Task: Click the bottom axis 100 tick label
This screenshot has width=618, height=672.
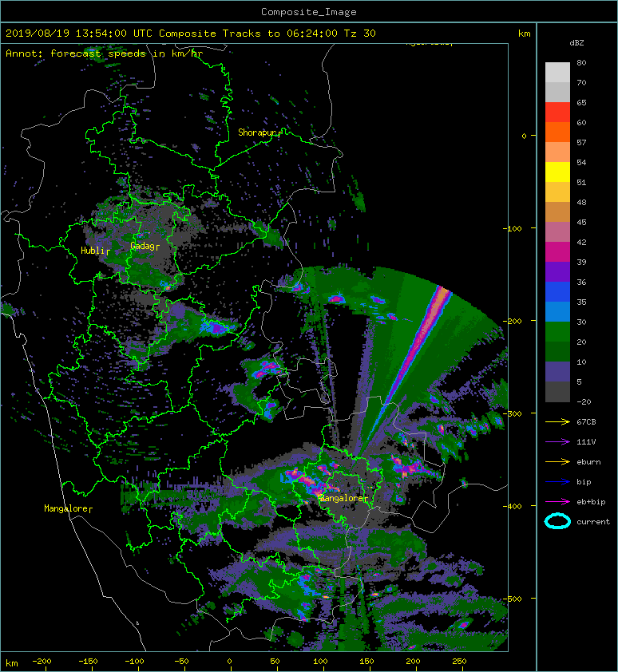Action: click(x=320, y=662)
